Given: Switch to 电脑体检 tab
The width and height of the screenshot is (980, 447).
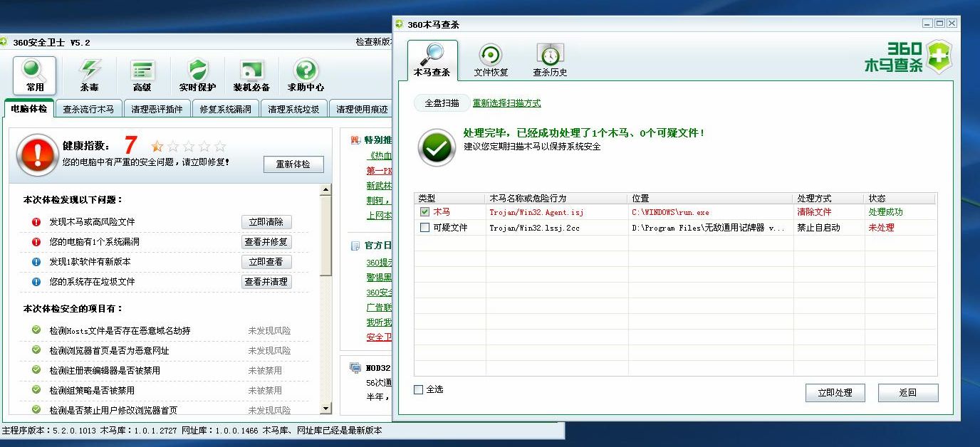Looking at the screenshot, I should pyautogui.click(x=29, y=109).
